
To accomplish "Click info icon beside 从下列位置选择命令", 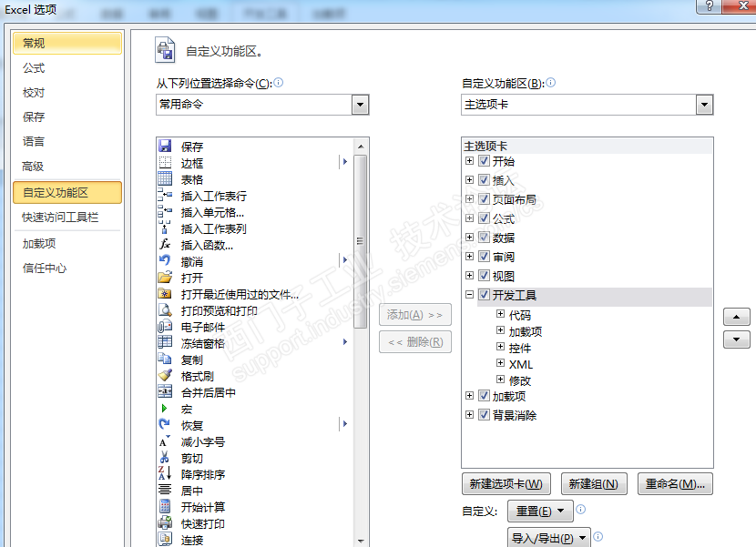I will tap(279, 83).
